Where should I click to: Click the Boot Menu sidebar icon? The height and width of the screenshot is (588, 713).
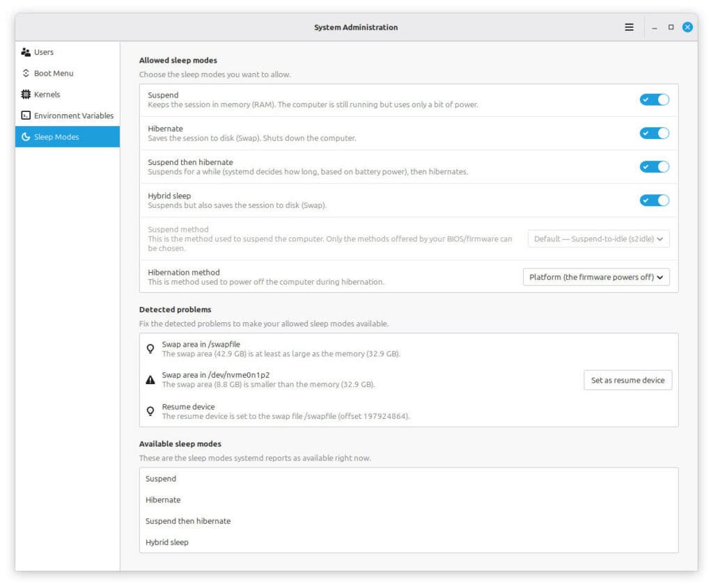26,73
